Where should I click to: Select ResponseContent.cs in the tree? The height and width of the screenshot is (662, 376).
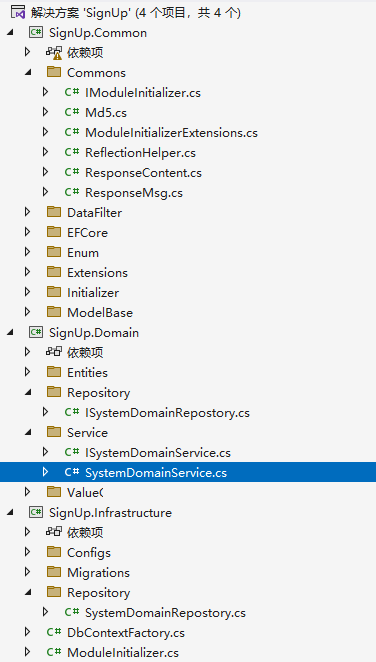click(x=143, y=173)
